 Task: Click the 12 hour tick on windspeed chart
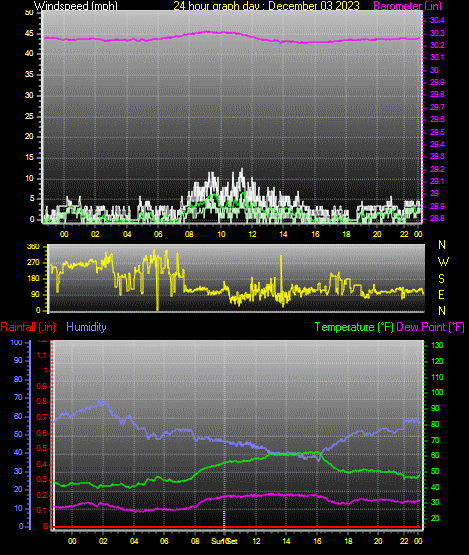pos(252,234)
